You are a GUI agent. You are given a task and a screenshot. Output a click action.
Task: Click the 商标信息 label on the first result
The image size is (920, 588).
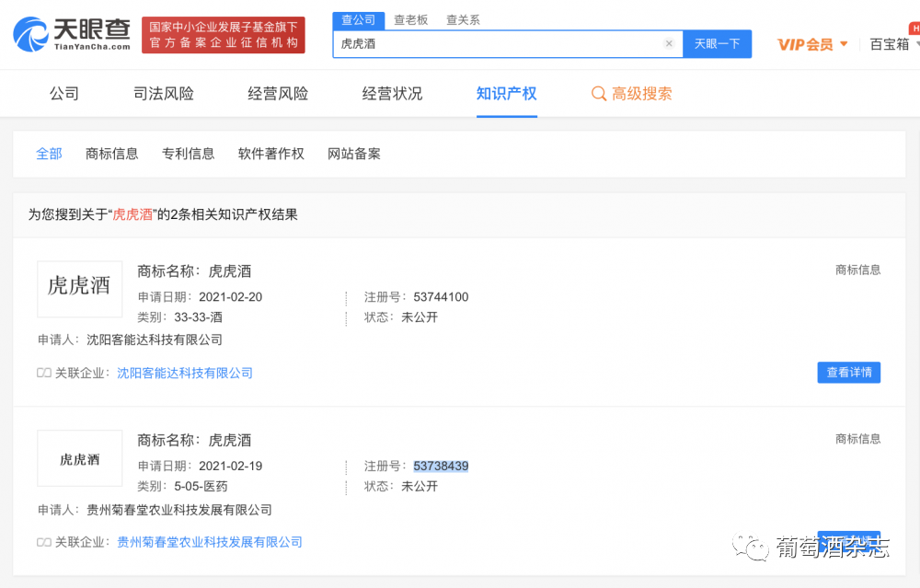[x=857, y=270]
